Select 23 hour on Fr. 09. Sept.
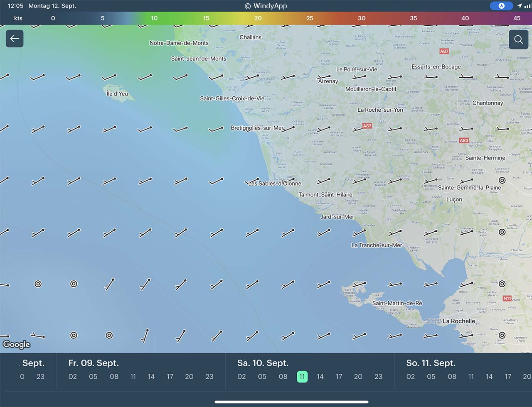The width and height of the screenshot is (532, 407). pos(209,377)
